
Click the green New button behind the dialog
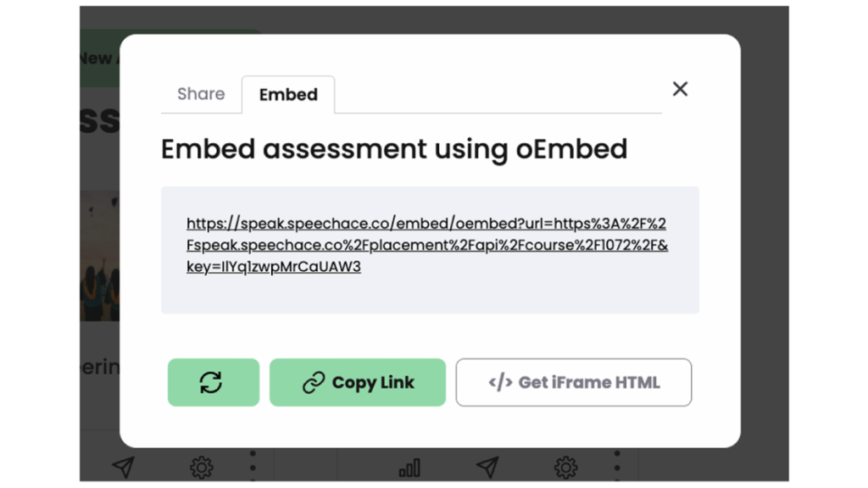point(99,58)
